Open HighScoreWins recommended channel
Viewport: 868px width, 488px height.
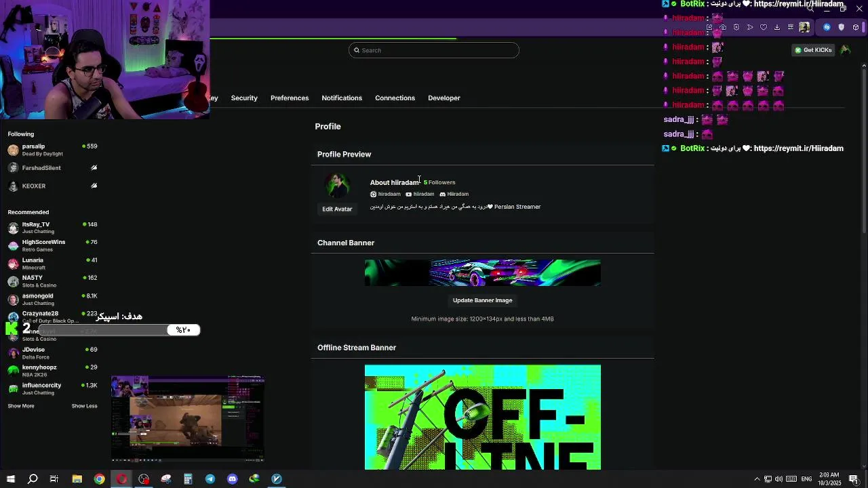click(52, 245)
